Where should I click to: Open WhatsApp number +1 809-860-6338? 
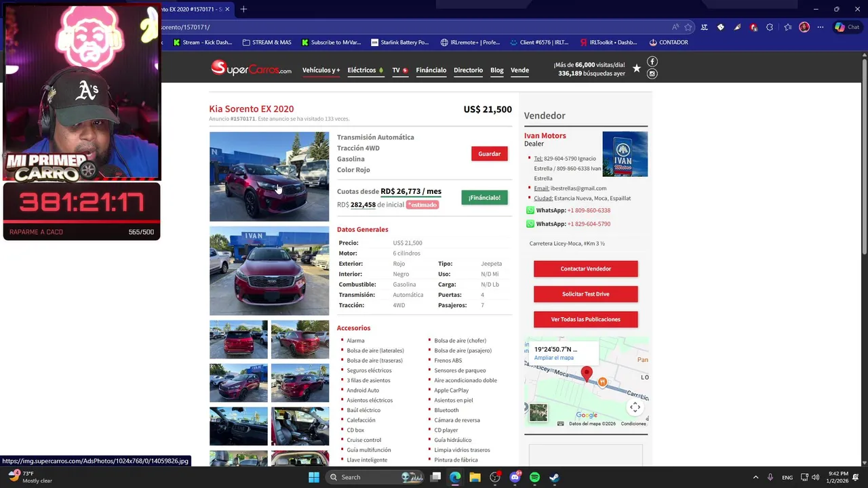[589, 210]
